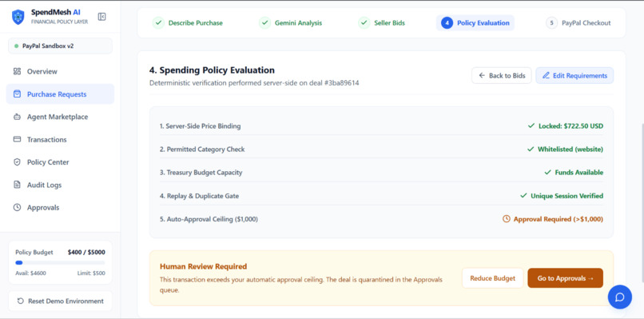Click the Spending Policy Evaluation heading
The height and width of the screenshot is (319, 644).
(x=212, y=70)
